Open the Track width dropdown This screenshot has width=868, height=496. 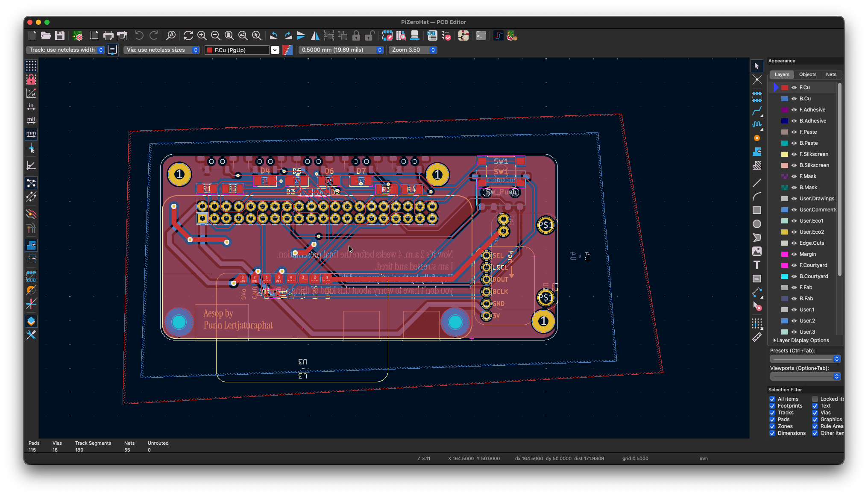click(65, 50)
